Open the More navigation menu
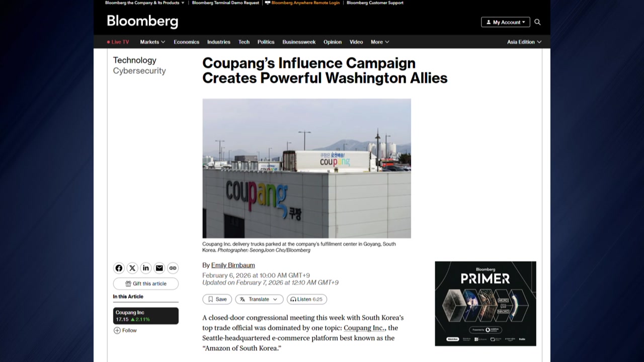The height and width of the screenshot is (362, 644). [x=380, y=42]
